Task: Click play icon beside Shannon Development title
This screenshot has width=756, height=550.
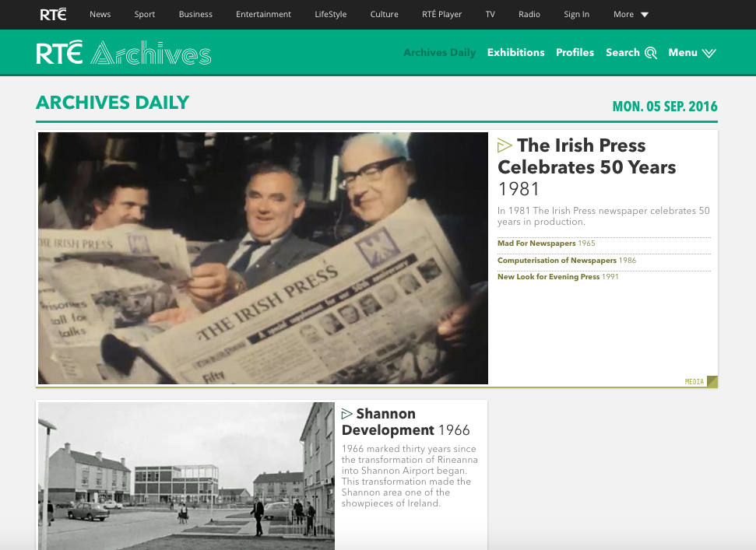Action: pos(346,414)
